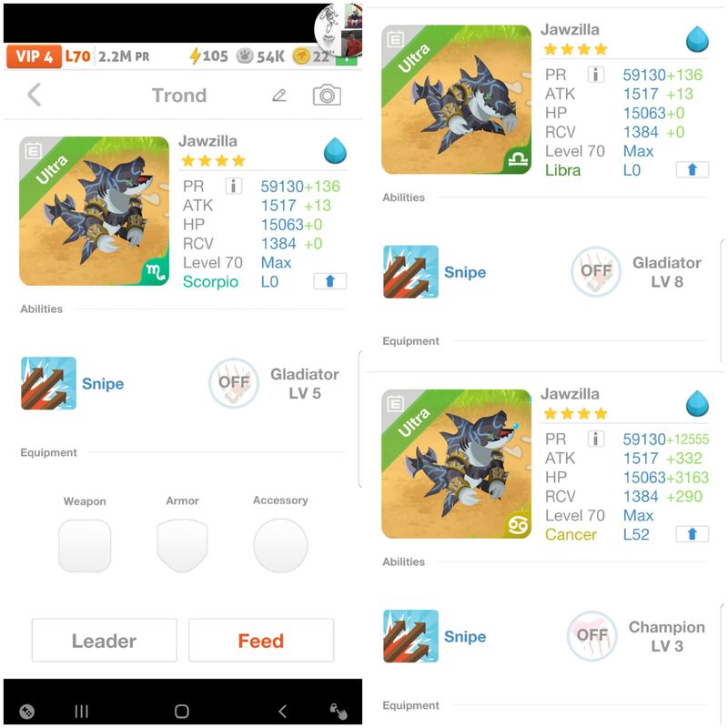Tap the Feed button
Viewport: 728px width, 728px height.
click(261, 641)
